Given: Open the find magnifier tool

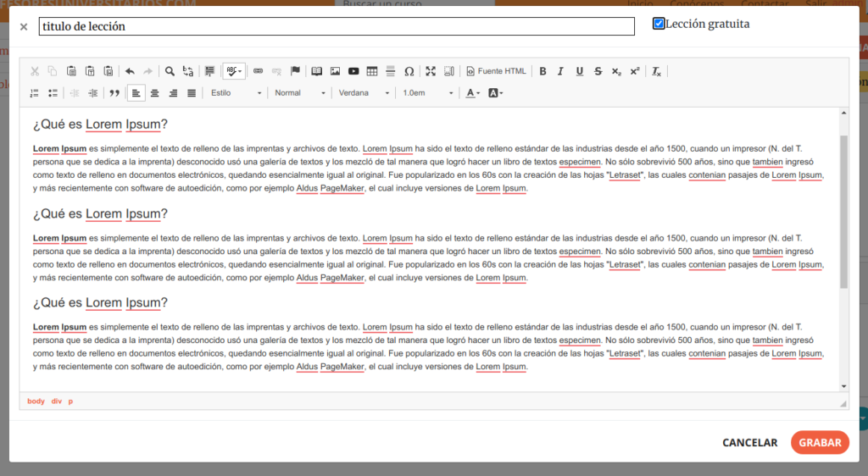Looking at the screenshot, I should coord(170,71).
